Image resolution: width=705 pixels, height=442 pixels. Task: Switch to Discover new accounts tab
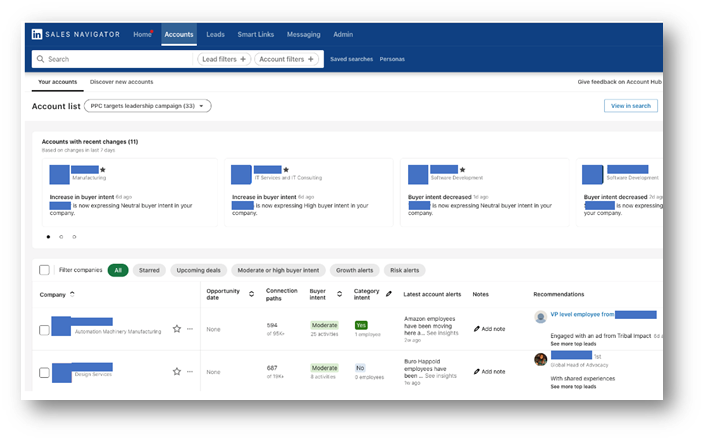121,82
